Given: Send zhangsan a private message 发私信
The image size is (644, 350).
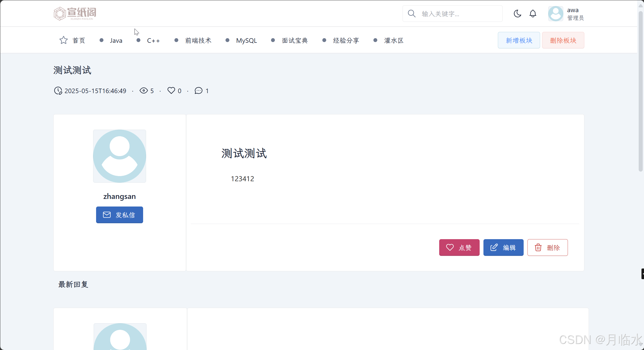Looking at the screenshot, I should [x=119, y=215].
